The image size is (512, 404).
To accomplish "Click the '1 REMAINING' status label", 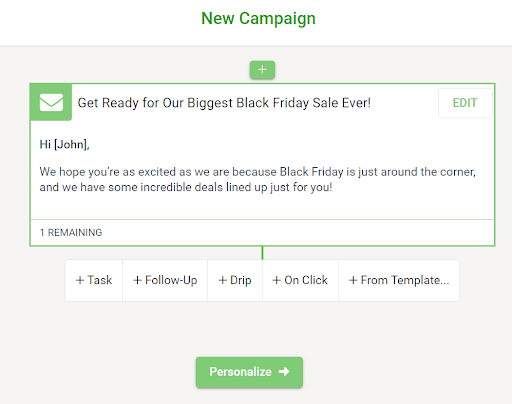I will pyautogui.click(x=71, y=232).
